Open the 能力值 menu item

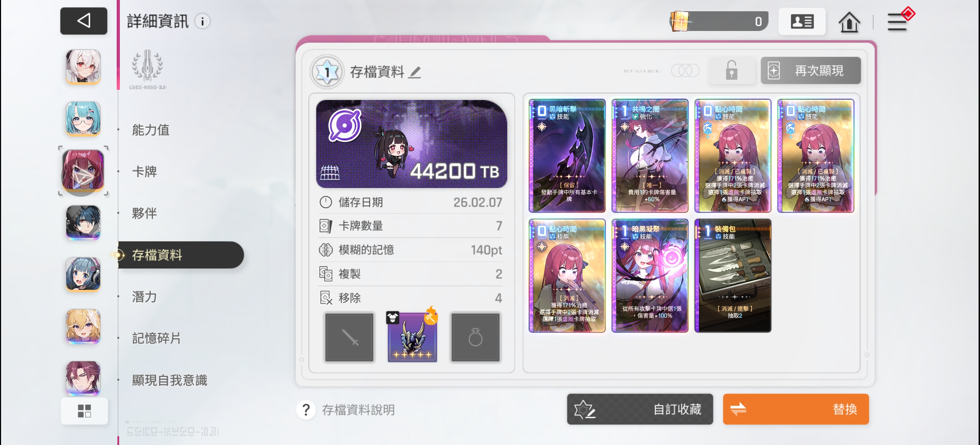pos(151,130)
